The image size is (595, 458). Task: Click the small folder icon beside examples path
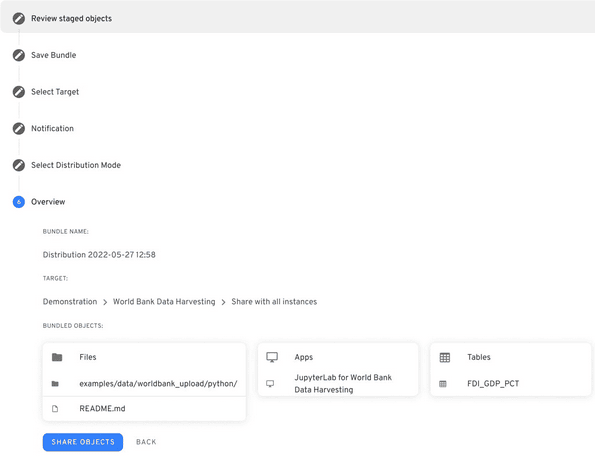click(55, 384)
